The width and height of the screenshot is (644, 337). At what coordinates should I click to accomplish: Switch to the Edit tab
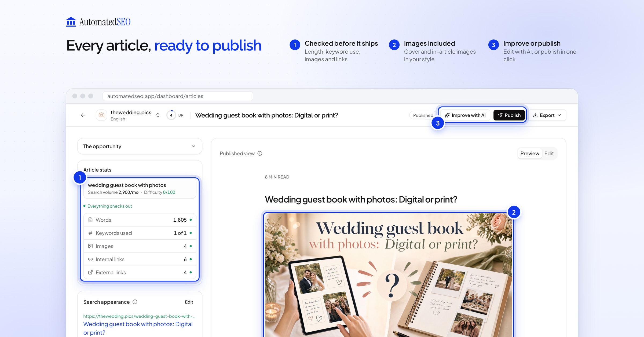[x=549, y=153]
